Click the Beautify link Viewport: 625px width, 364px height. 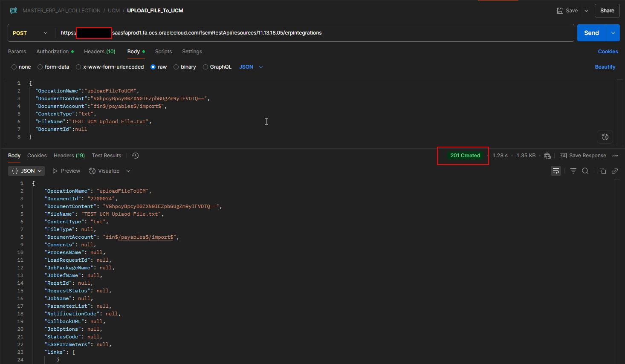pos(605,67)
